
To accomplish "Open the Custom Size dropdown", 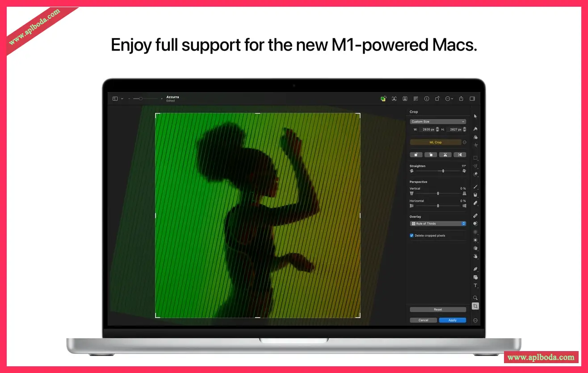I will pyautogui.click(x=437, y=122).
